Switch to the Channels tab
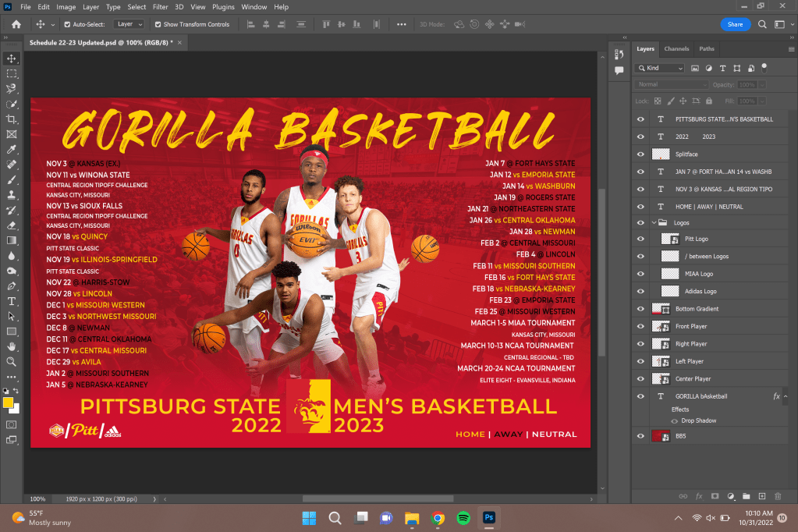 (x=676, y=49)
